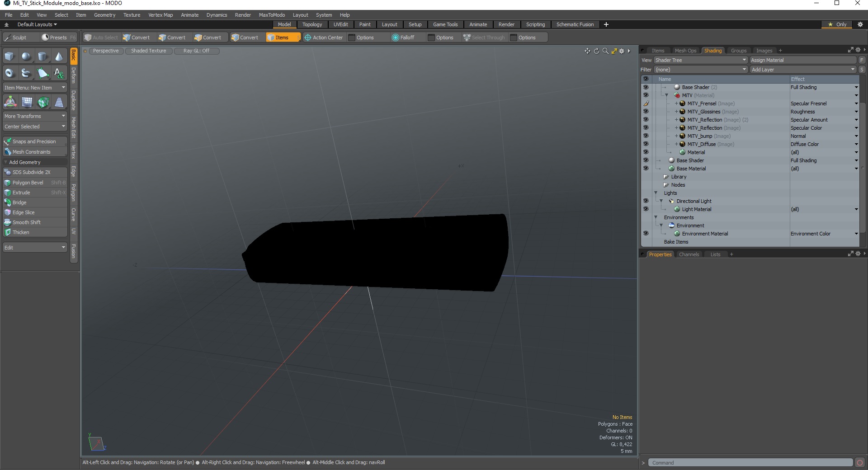The image size is (868, 470).
Task: Click SDS Subdivide 2X tool
Action: pyautogui.click(x=35, y=172)
